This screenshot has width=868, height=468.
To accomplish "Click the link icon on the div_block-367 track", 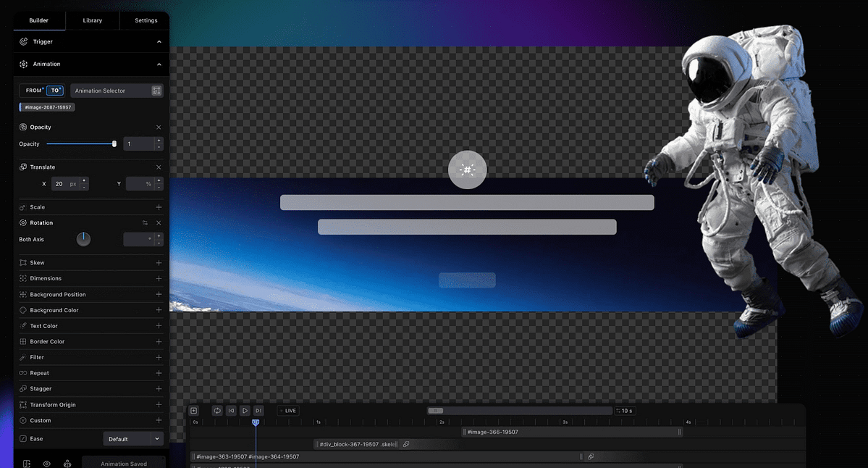I will 406,444.
